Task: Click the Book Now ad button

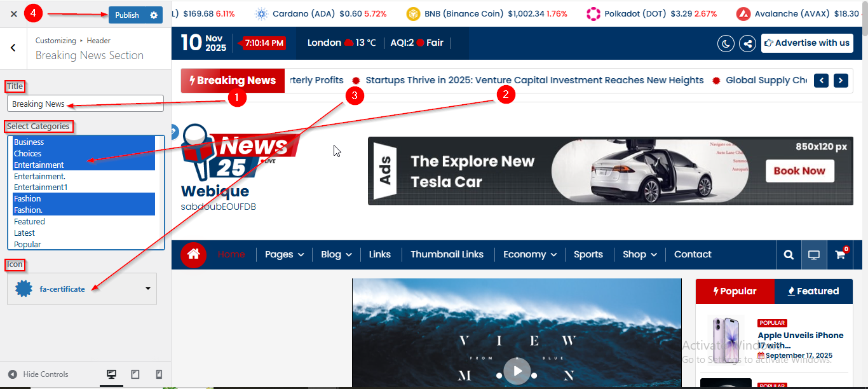Action: pyautogui.click(x=799, y=171)
